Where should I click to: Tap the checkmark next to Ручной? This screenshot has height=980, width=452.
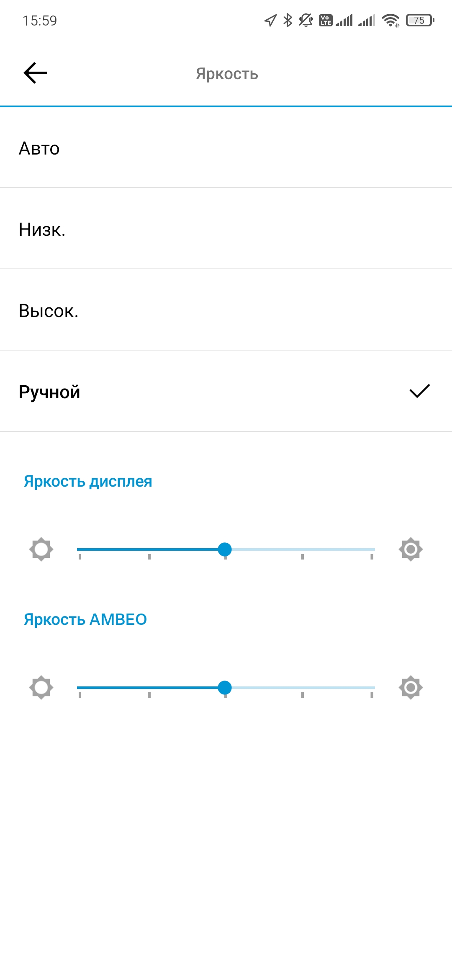click(419, 391)
